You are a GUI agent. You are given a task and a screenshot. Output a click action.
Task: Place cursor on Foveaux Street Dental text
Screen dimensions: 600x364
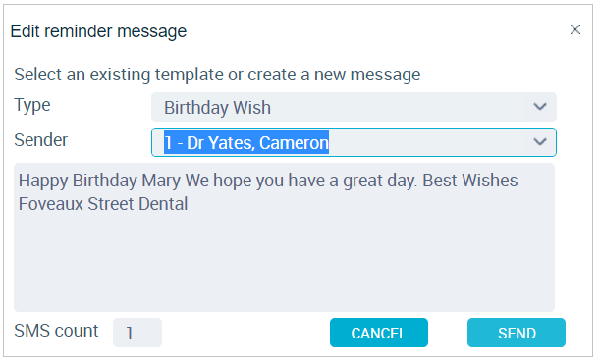click(103, 204)
